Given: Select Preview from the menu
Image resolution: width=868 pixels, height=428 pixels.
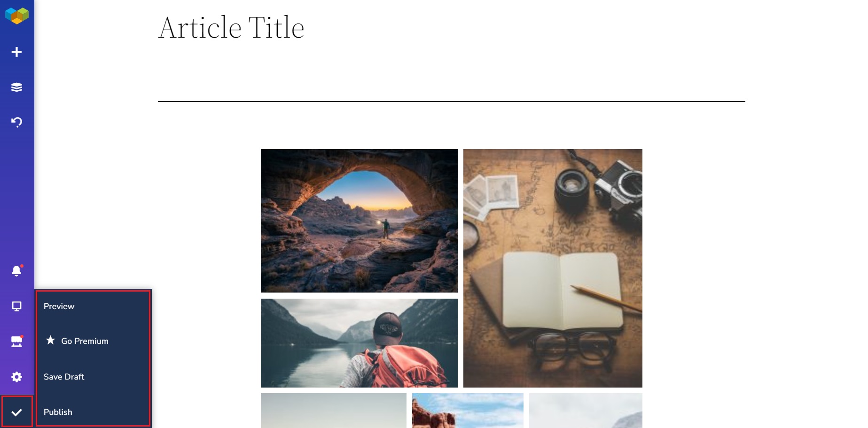Looking at the screenshot, I should (59, 306).
